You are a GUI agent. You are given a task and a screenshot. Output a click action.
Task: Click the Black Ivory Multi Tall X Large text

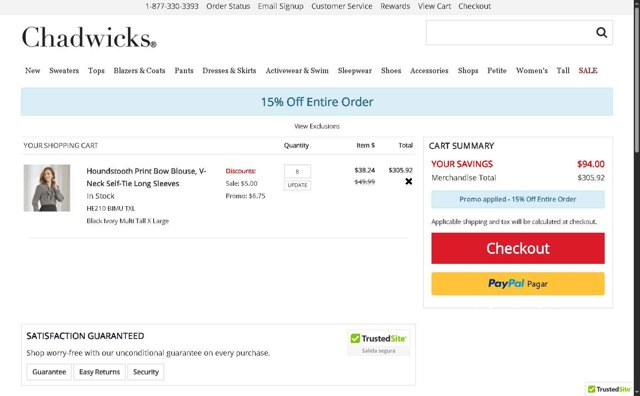pos(127,221)
